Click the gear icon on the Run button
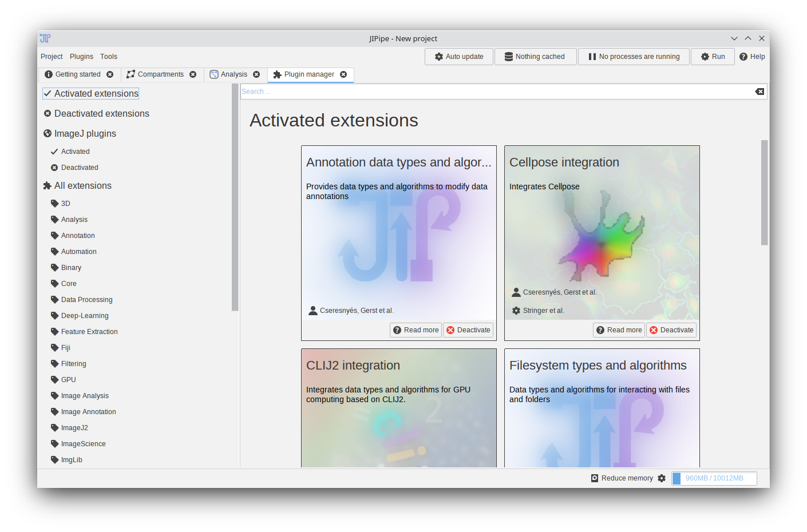The width and height of the screenshot is (807, 532). click(x=704, y=56)
